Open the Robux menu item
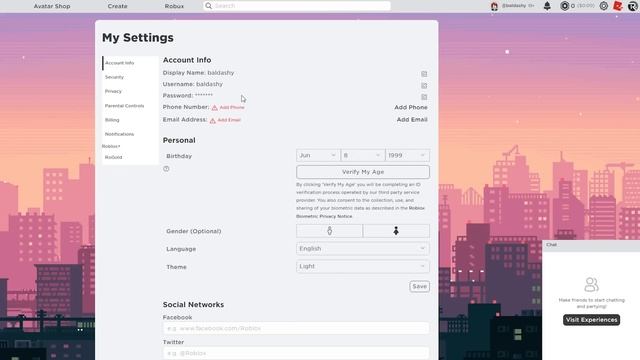This screenshot has height=360, width=640. coord(174,6)
